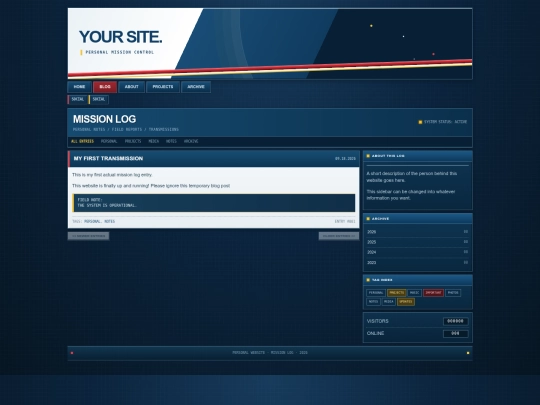Filter the log by Notes category
The height and width of the screenshot is (405, 540).
tap(171, 141)
